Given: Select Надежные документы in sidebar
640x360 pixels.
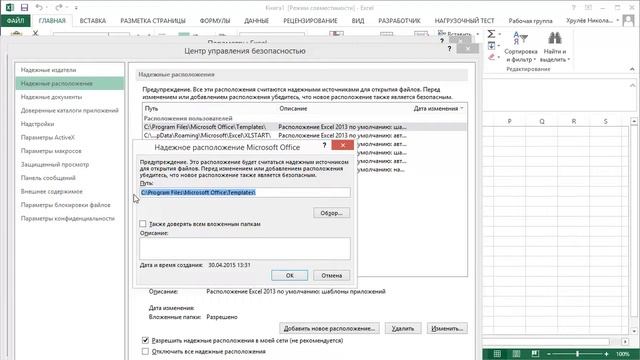Looking at the screenshot, I should (51, 97).
